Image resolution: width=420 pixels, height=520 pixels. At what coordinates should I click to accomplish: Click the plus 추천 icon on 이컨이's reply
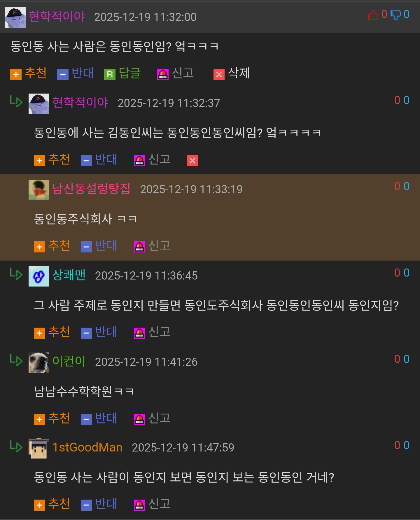coord(39,419)
